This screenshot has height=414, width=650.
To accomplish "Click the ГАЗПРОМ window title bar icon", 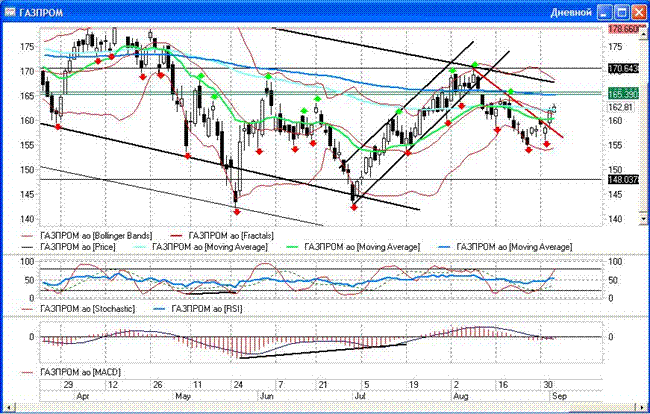I will point(10,12).
